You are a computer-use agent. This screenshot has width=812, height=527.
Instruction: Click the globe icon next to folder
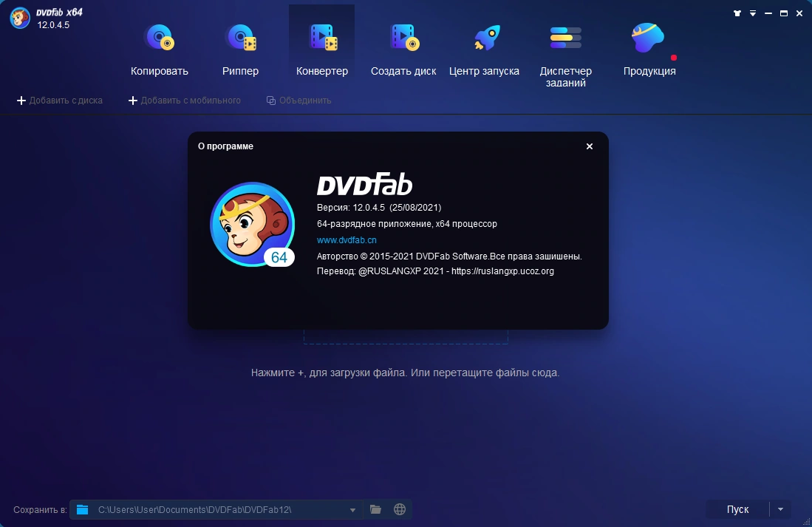click(x=399, y=510)
